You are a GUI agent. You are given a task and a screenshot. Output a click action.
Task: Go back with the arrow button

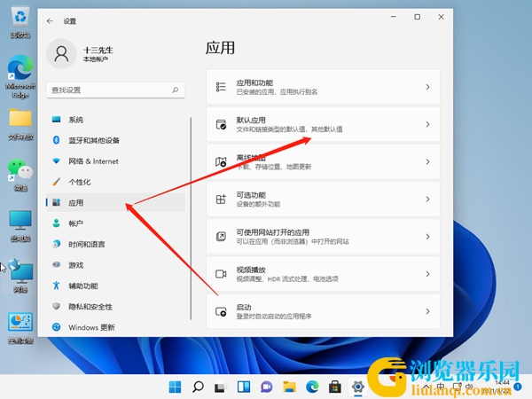click(51, 21)
